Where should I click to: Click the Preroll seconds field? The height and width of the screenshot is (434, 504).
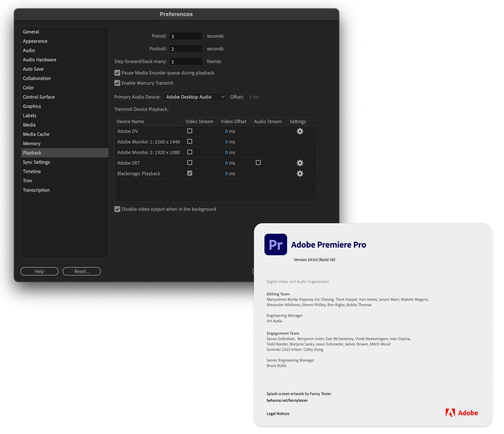[186, 36]
